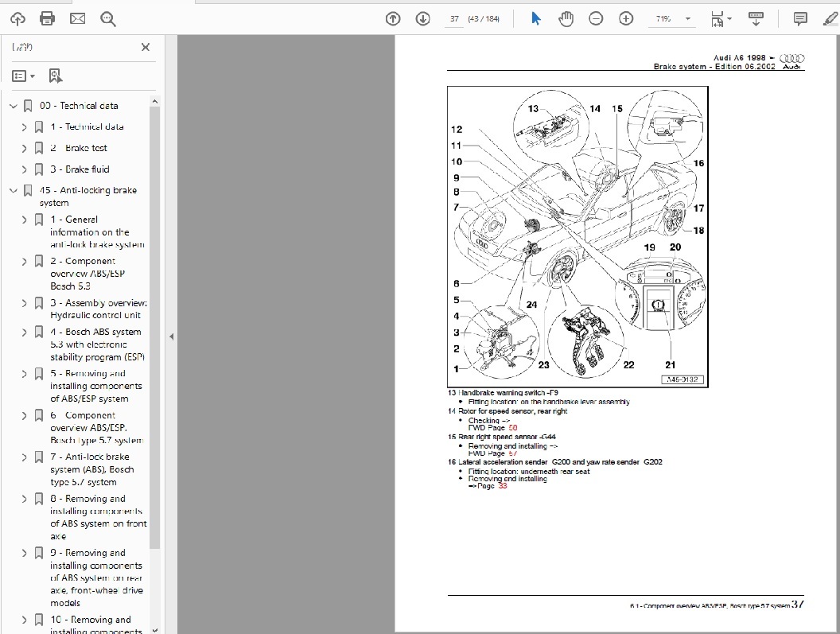The image size is (840, 634).
Task: Click the bookmarks panel scrollbar thumb
Action: point(155,328)
